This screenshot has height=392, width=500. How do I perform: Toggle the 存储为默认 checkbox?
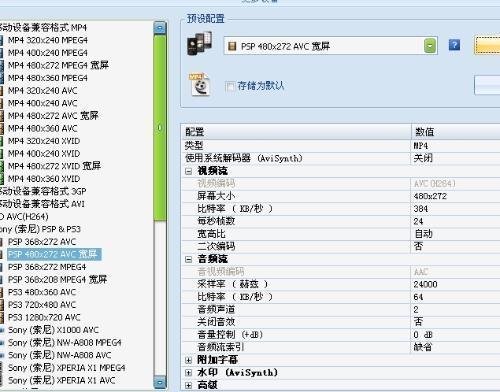[230, 86]
